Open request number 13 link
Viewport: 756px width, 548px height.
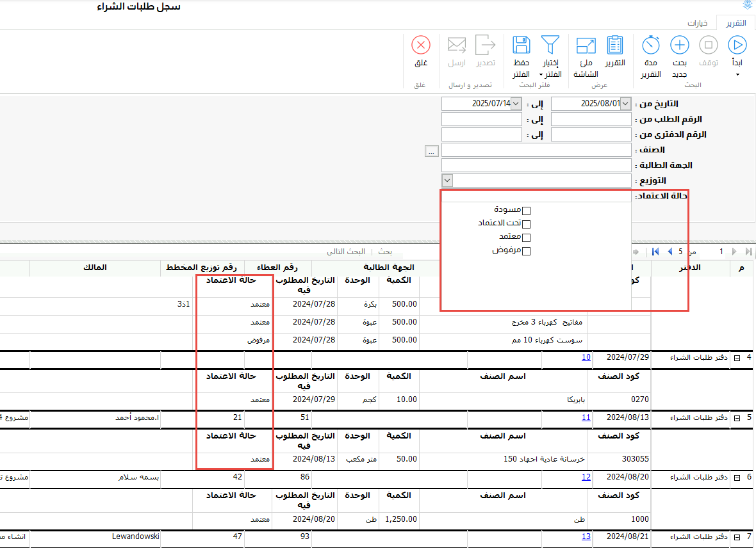pyautogui.click(x=586, y=536)
